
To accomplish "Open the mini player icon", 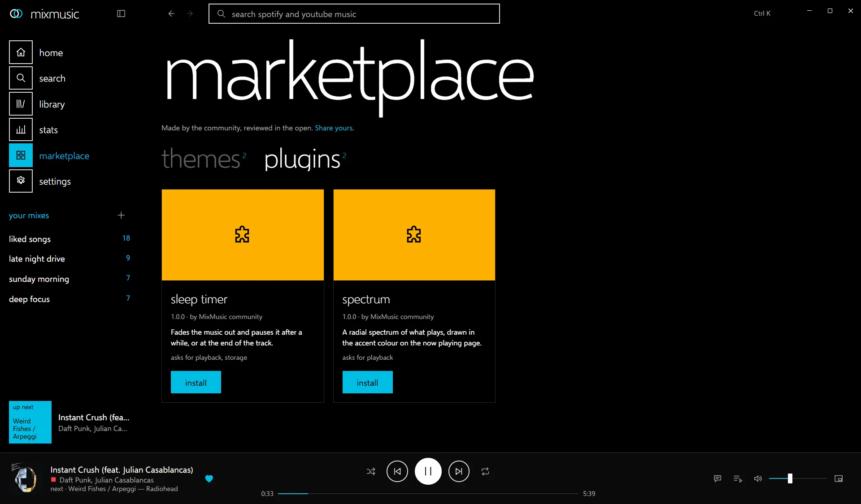I will [839, 478].
